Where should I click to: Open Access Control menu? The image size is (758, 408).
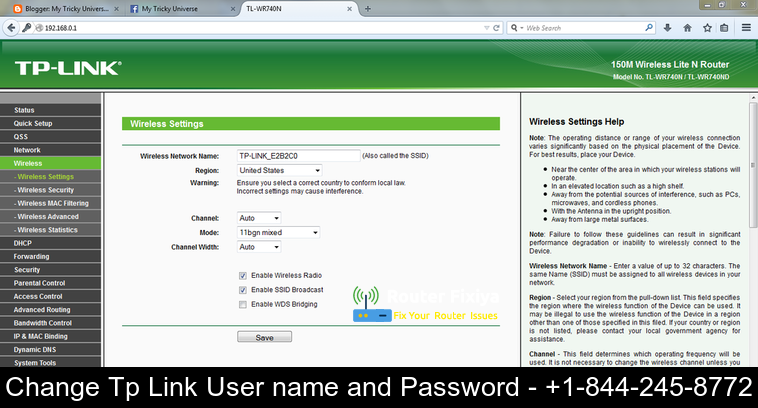coord(51,296)
